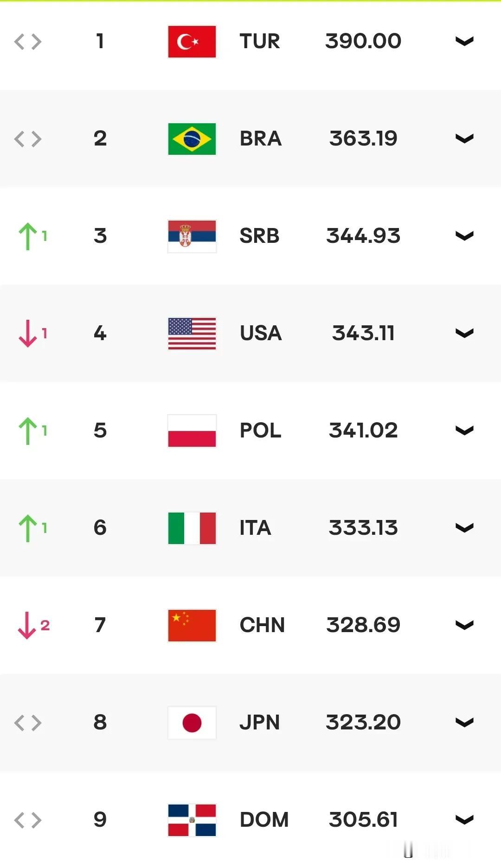Image resolution: width=501 pixels, height=868 pixels.
Task: Click the China flag icon
Action: tap(192, 626)
